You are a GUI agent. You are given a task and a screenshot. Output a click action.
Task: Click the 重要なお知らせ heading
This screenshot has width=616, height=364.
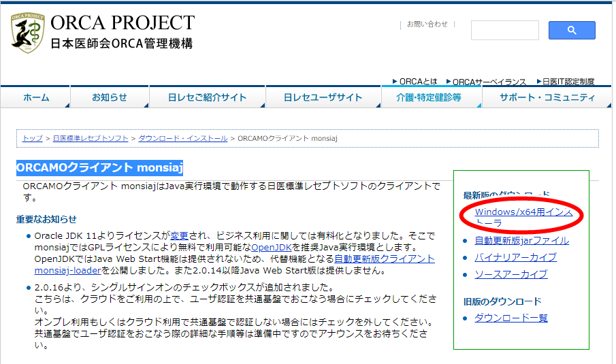coord(46,219)
